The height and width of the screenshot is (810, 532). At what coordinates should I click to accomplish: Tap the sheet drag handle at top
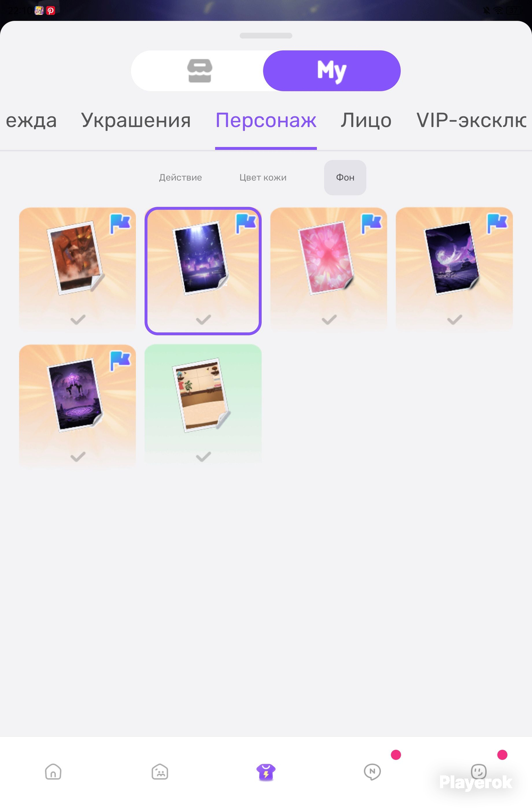[x=266, y=36]
